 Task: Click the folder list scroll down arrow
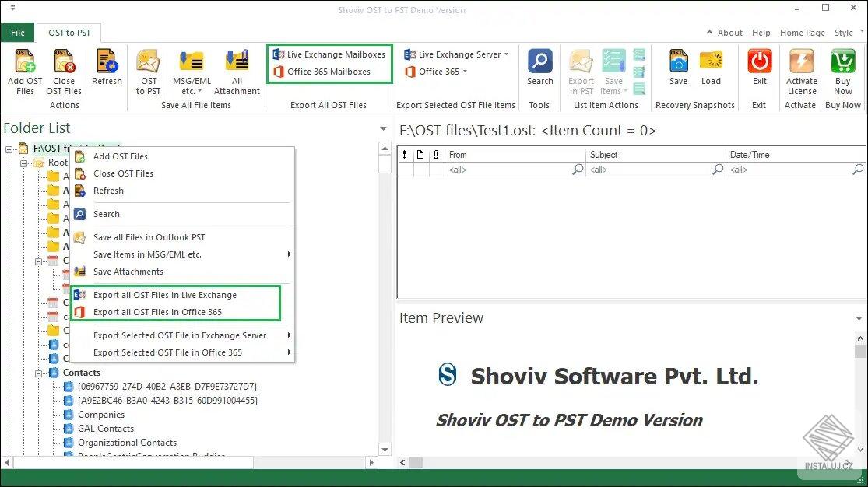(x=385, y=450)
